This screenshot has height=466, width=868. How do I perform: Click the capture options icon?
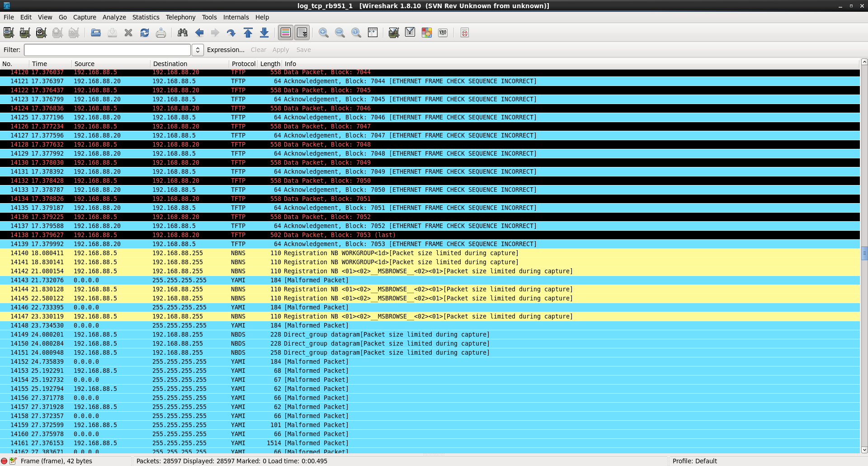click(x=25, y=33)
